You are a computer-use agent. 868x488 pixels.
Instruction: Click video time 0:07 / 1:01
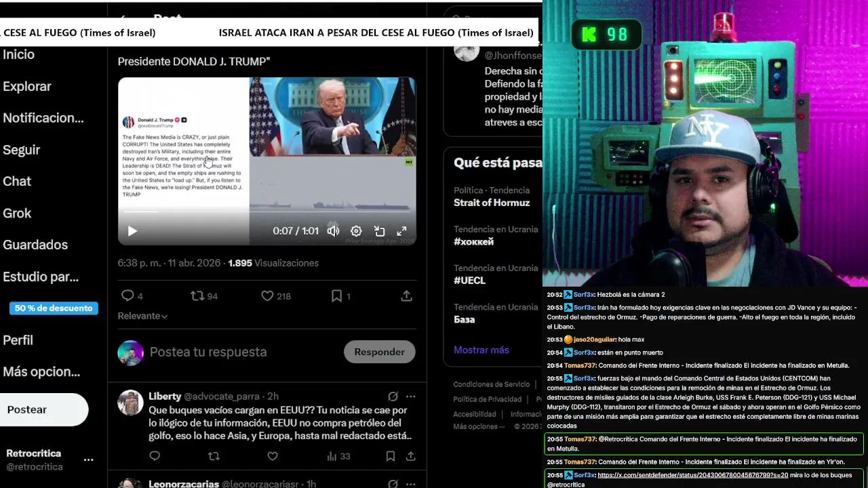click(296, 231)
